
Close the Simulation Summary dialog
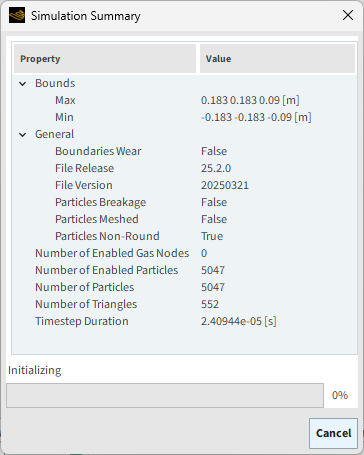348,15
